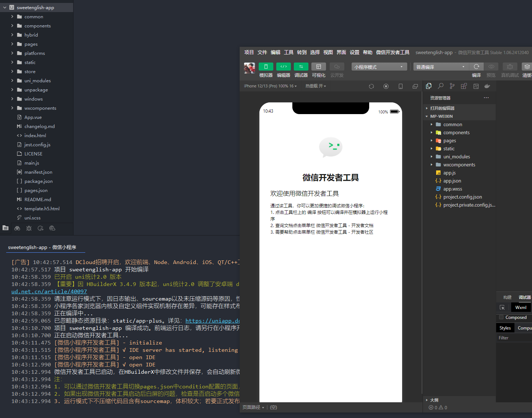Screen dimensions: 532x418
Task: Open the ud.net.cn/article/40097 link
Action: (x=49, y=291)
